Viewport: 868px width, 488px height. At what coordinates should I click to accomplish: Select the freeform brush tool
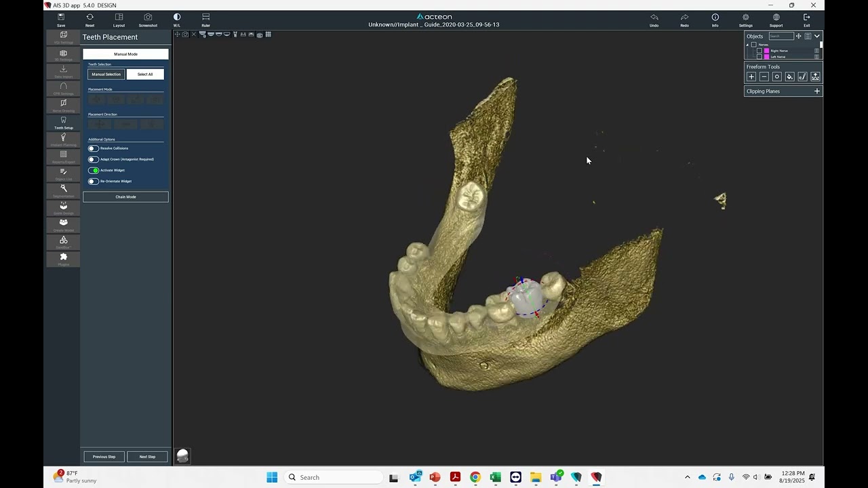point(803,77)
